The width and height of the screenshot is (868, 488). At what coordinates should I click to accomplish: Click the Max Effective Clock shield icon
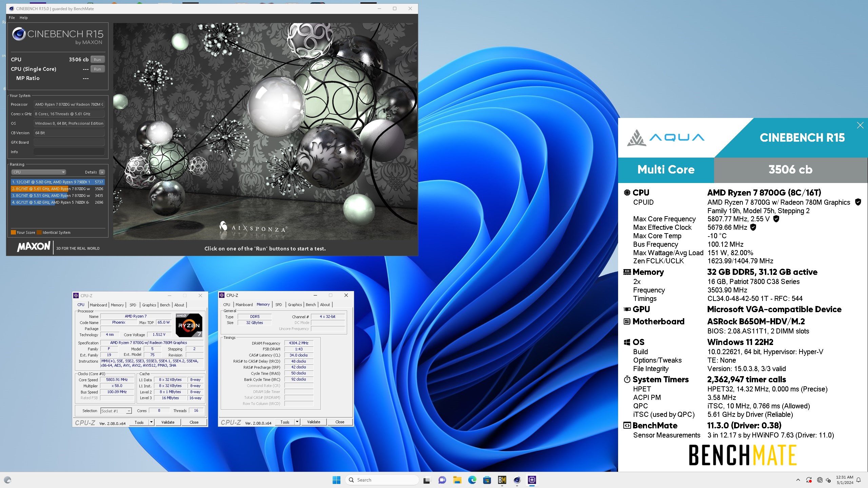click(x=753, y=227)
